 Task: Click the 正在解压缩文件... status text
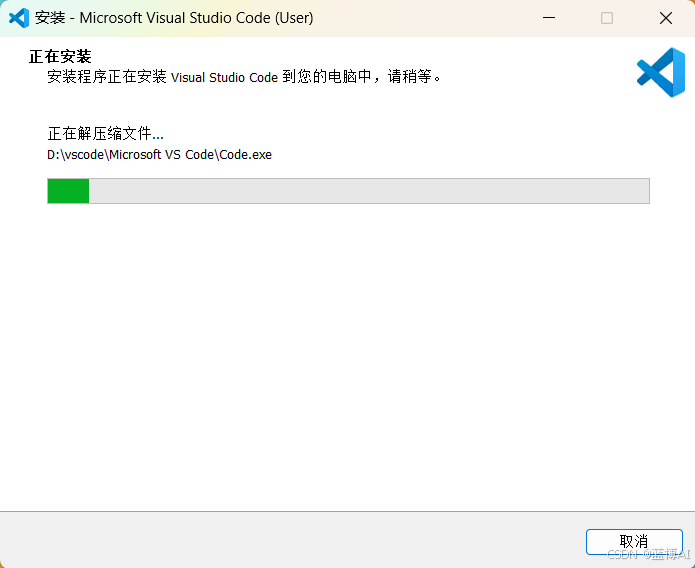pyautogui.click(x=105, y=133)
